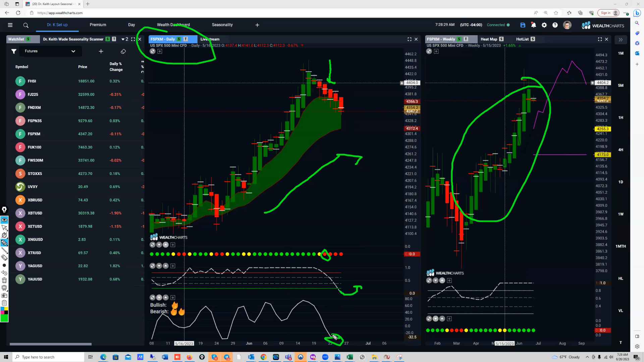Toggle T badge on Seasonality Scanner tab
This screenshot has width=644, height=362.
pyautogui.click(x=114, y=39)
